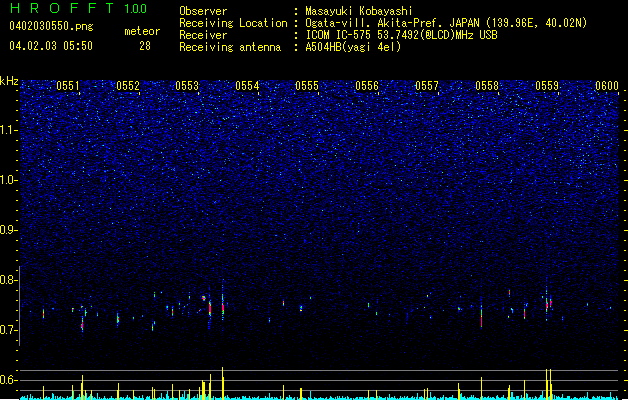629x400 pixels.
Task: Click the 0553 time marker
Action: pos(187,86)
